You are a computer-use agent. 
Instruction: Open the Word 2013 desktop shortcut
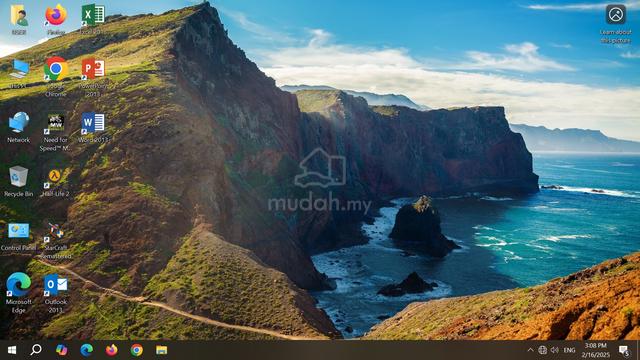pyautogui.click(x=93, y=127)
